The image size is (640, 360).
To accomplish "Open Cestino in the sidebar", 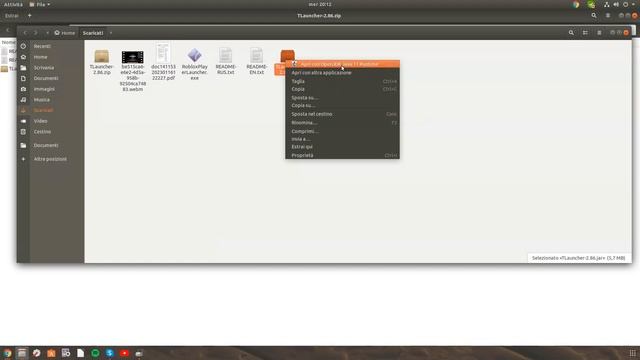I will point(42,132).
